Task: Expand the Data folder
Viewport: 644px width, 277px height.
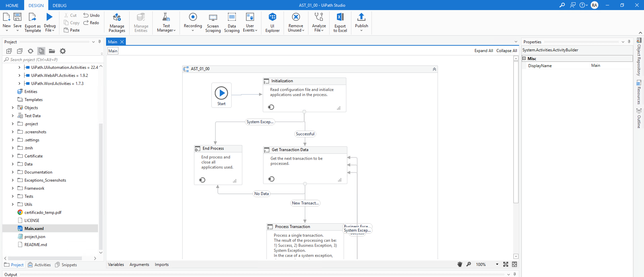Action: 13,164
